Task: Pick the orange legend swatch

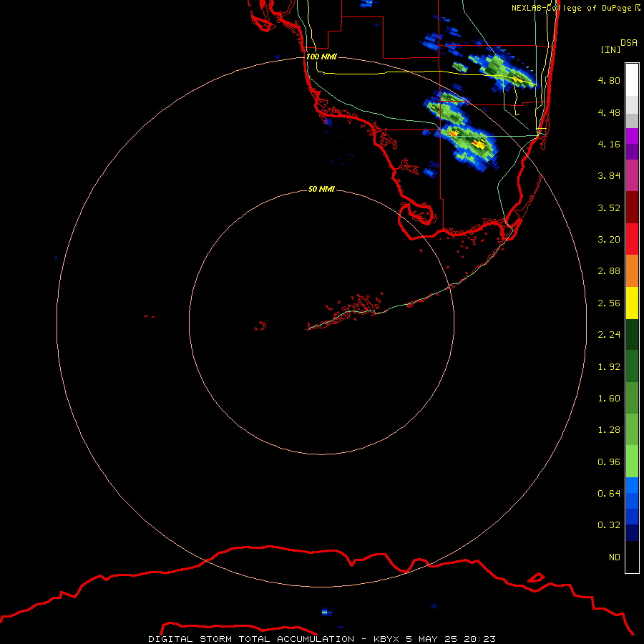Action: (x=632, y=271)
